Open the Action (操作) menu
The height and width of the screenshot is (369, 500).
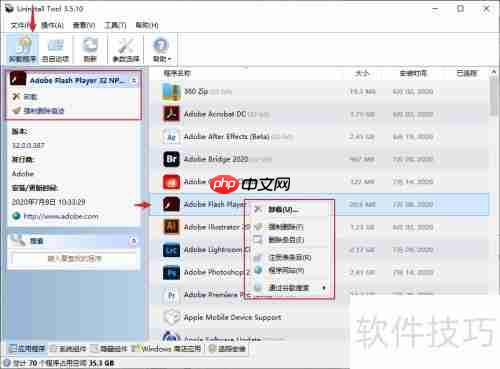click(x=52, y=25)
